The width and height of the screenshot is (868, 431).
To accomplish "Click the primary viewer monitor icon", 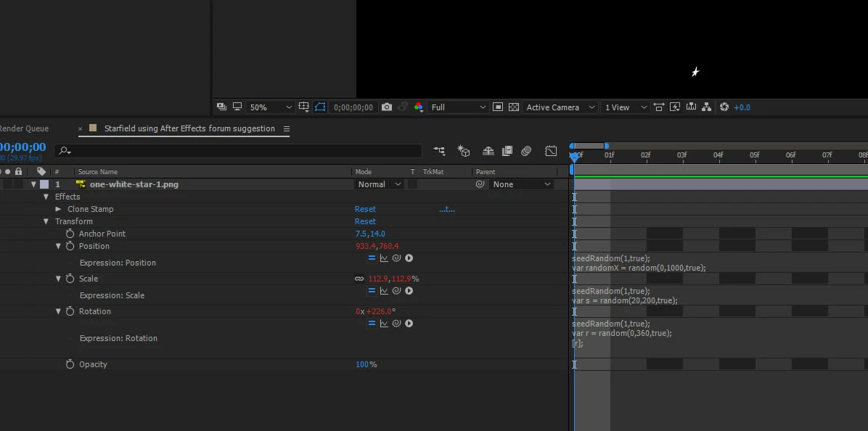I will coord(237,107).
